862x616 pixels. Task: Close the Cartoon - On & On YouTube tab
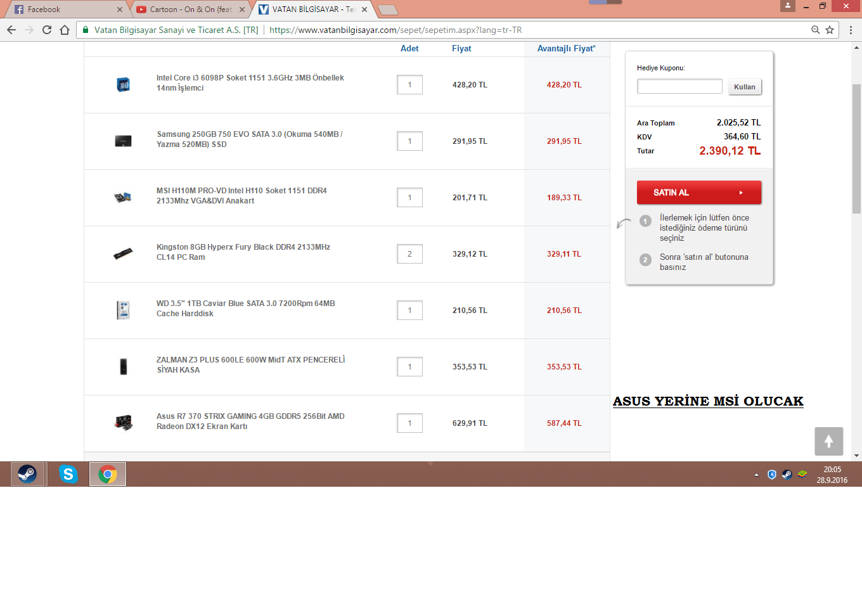coord(242,10)
